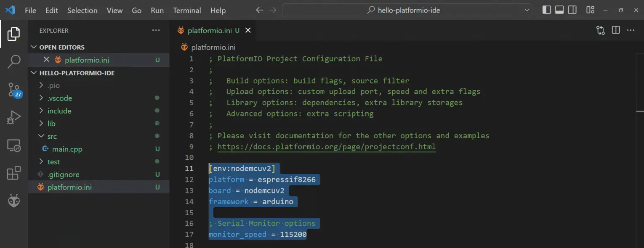Open the Remote Explorer view

13,145
